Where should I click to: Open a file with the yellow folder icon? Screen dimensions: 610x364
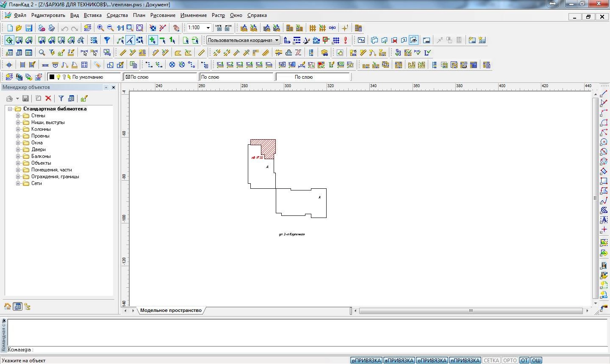(x=19, y=28)
